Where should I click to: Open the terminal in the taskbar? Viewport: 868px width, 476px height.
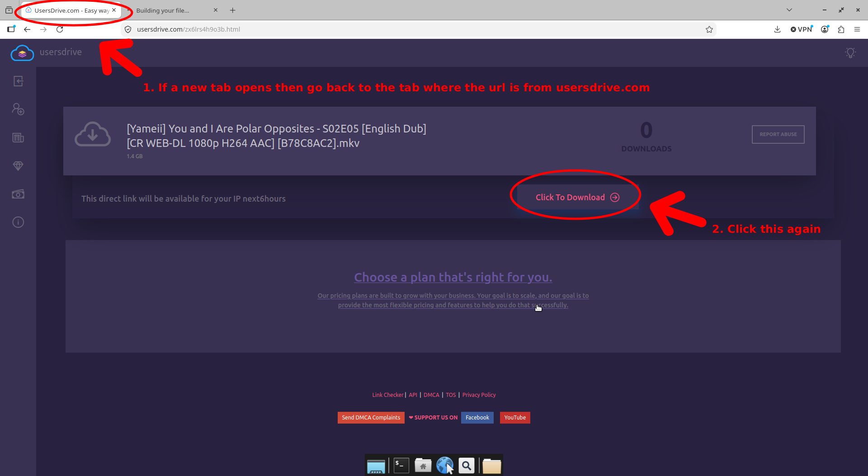(x=401, y=465)
